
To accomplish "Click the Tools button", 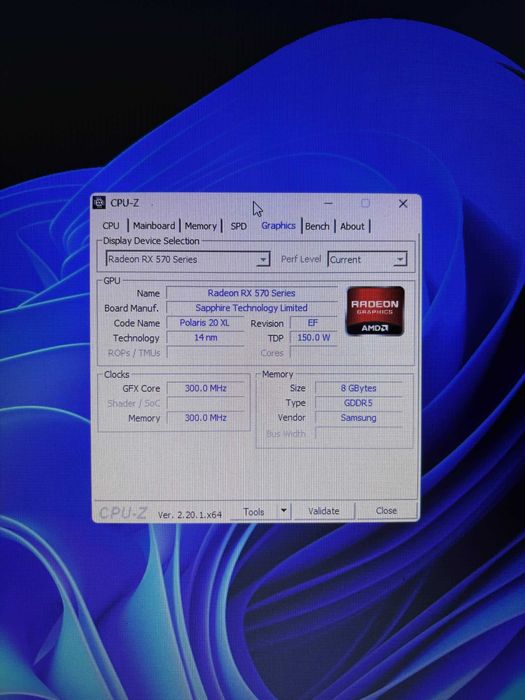I will coord(254,512).
